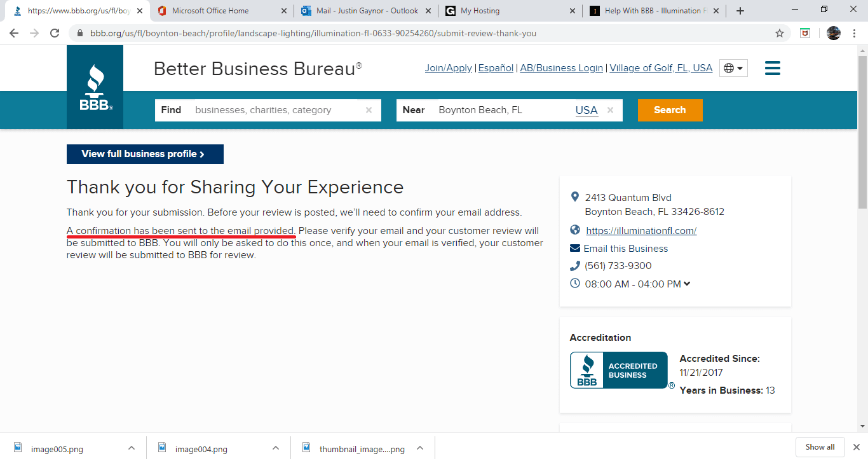This screenshot has width=868, height=463.
Task: Select the bbb.org browser tab
Action: (x=76, y=11)
